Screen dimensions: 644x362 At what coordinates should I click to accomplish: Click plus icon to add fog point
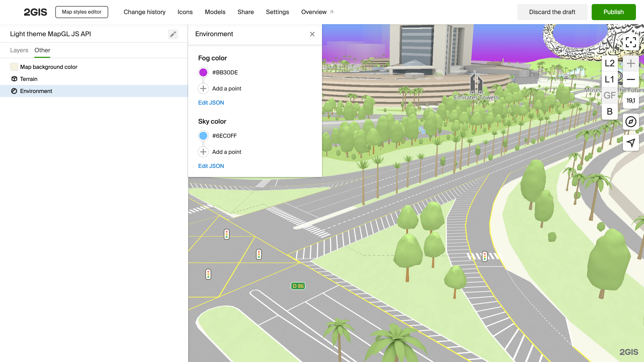click(x=203, y=88)
